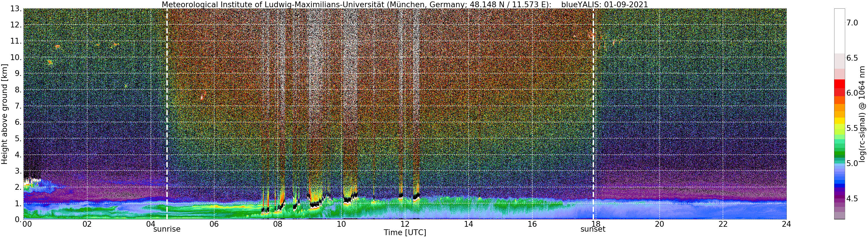Click the colorbar tick value '7.0'
The width and height of the screenshot is (868, 238).
point(852,23)
